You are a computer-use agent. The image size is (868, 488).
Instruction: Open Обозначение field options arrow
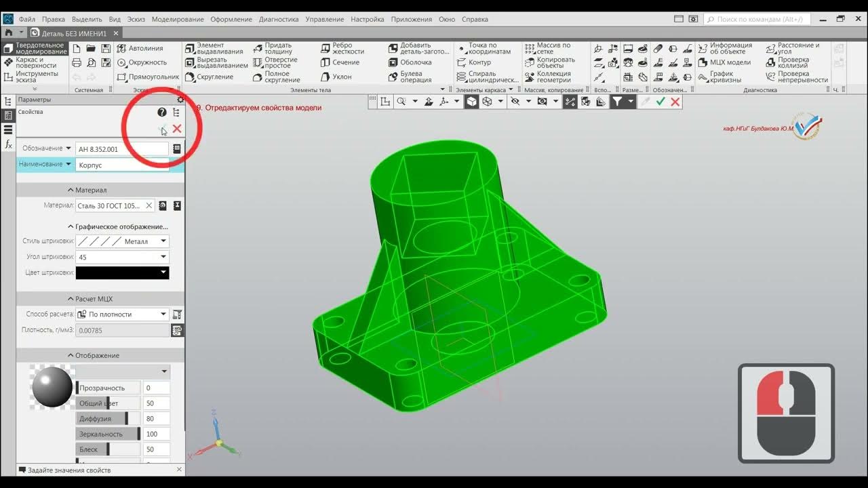pyautogui.click(x=68, y=148)
